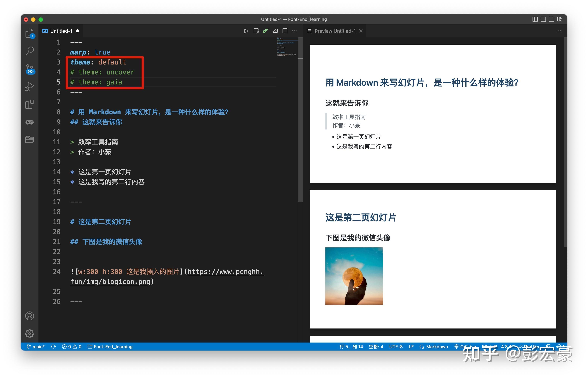Change the UTF-8 encoding selector
588x378 pixels.
pos(396,347)
